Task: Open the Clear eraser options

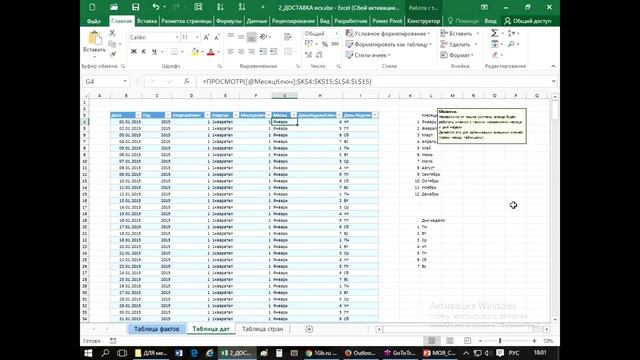Action: click(495, 55)
